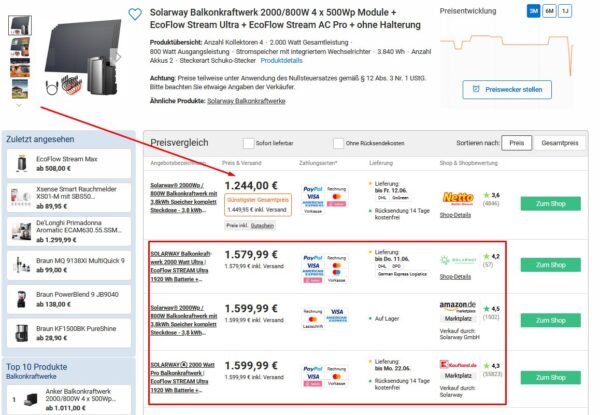Enable the Ohne Rücksendekosten checkbox

click(x=338, y=143)
